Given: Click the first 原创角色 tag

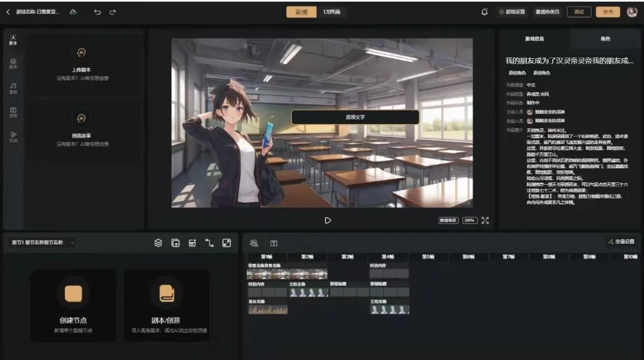Looking at the screenshot, I should [x=517, y=73].
